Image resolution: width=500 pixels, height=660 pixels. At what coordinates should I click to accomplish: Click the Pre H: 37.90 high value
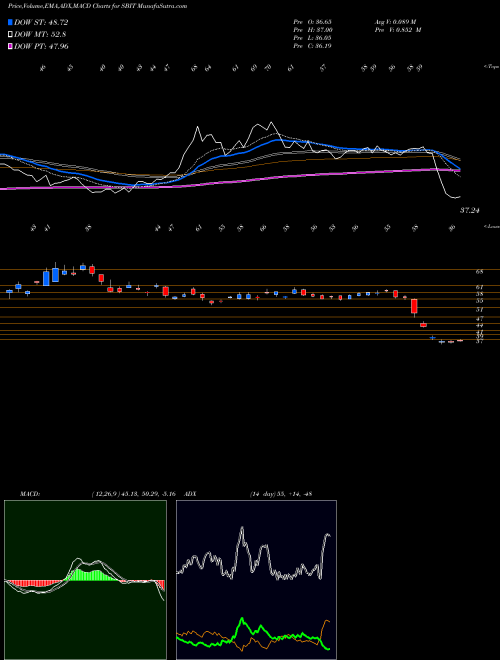coord(313,30)
